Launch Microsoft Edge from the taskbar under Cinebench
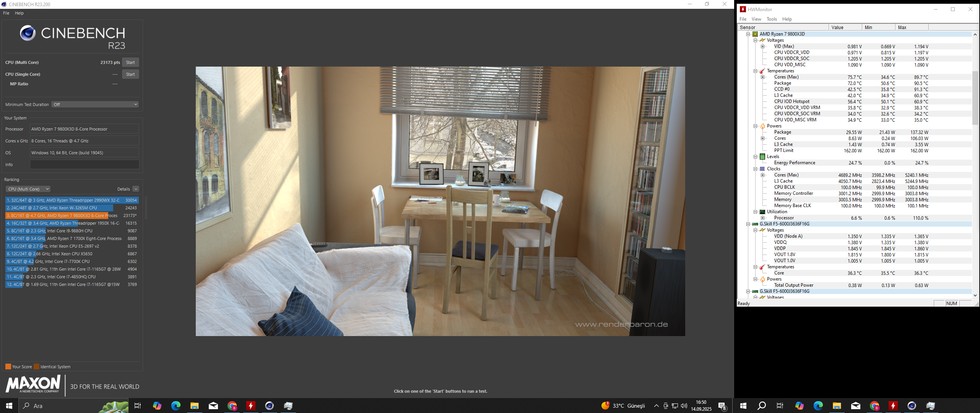 (176, 406)
